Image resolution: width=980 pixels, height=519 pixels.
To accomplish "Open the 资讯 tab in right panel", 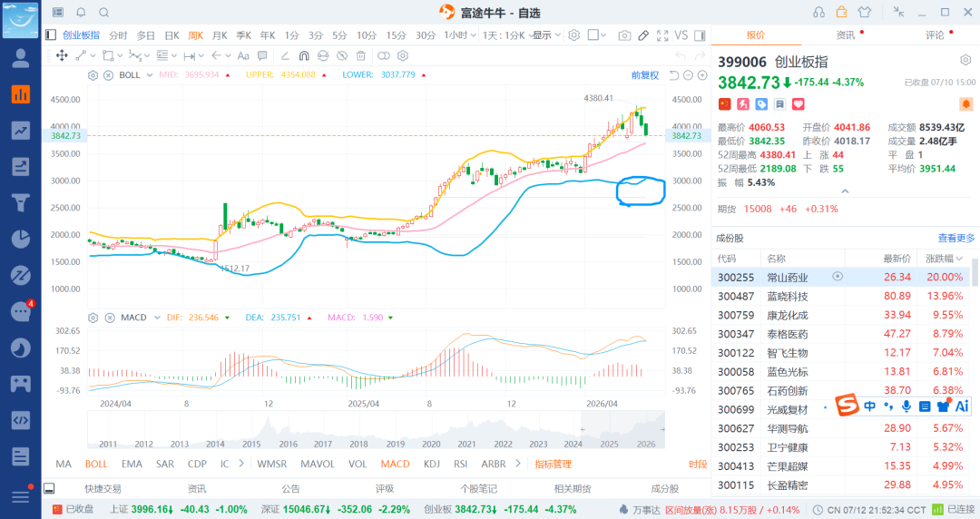I will 846,35.
